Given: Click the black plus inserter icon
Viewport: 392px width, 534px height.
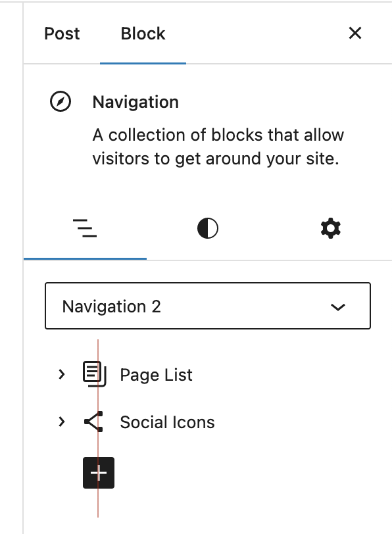Looking at the screenshot, I should pyautogui.click(x=98, y=472).
